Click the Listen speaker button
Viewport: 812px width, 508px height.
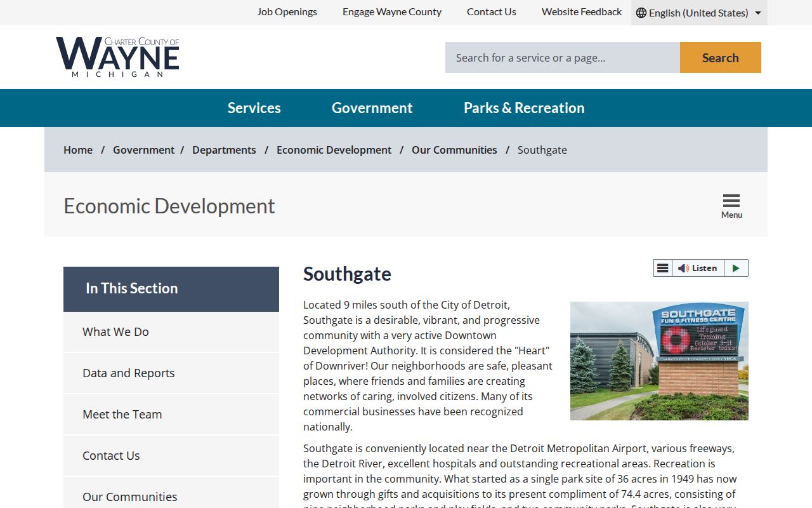(x=698, y=268)
